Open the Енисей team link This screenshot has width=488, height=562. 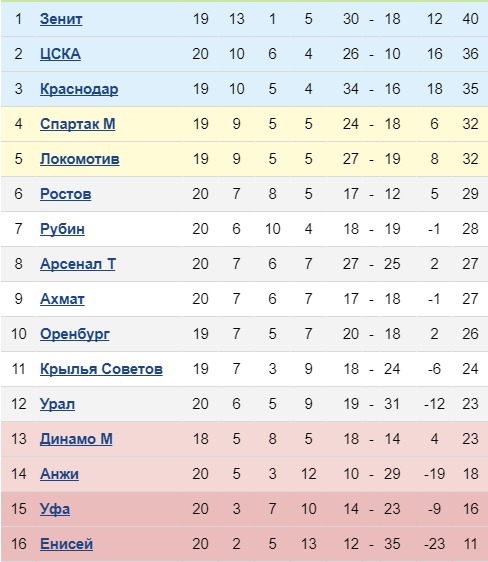[66, 544]
